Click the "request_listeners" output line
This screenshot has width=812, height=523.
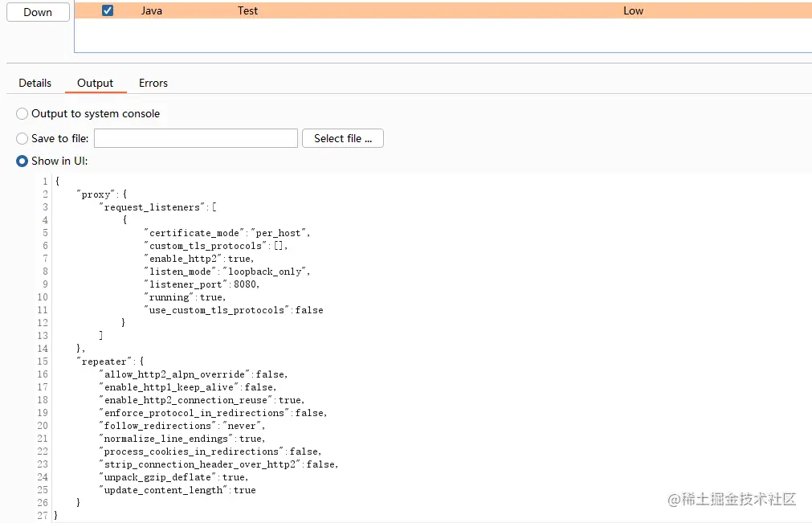158,207
